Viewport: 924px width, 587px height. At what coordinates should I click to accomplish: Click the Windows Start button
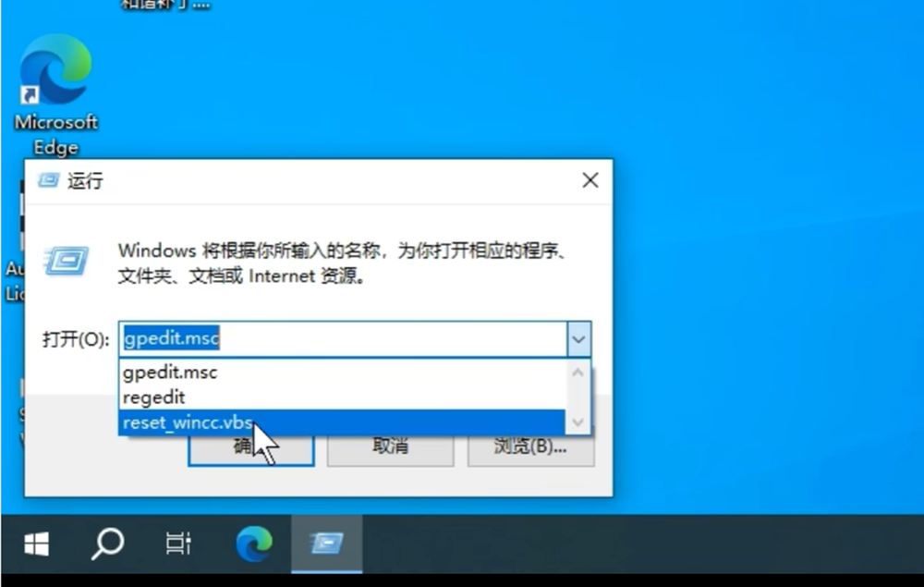coord(36,544)
